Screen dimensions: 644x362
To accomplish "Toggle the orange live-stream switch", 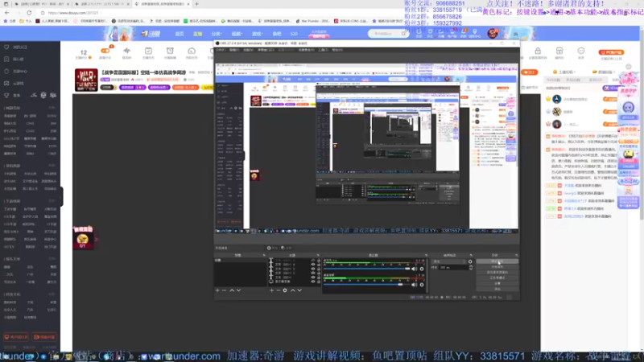I will coord(105,51).
